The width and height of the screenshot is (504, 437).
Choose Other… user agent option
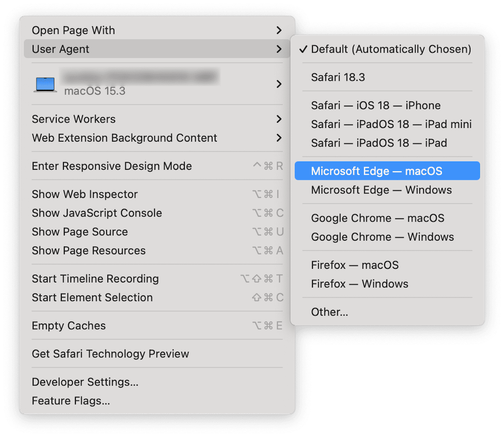point(387,312)
